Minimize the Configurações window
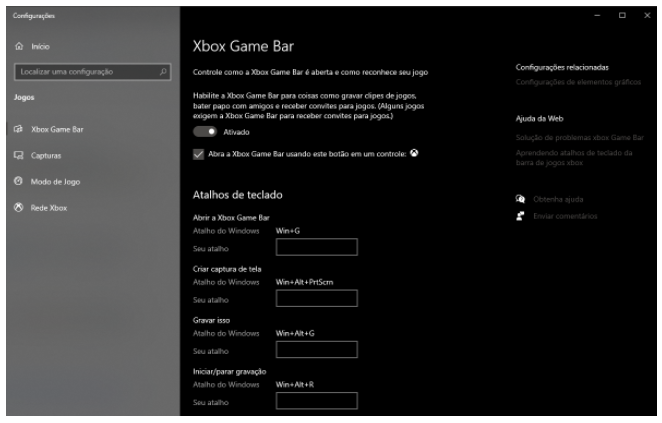Screen dimensions: 662x423 pos(597,15)
